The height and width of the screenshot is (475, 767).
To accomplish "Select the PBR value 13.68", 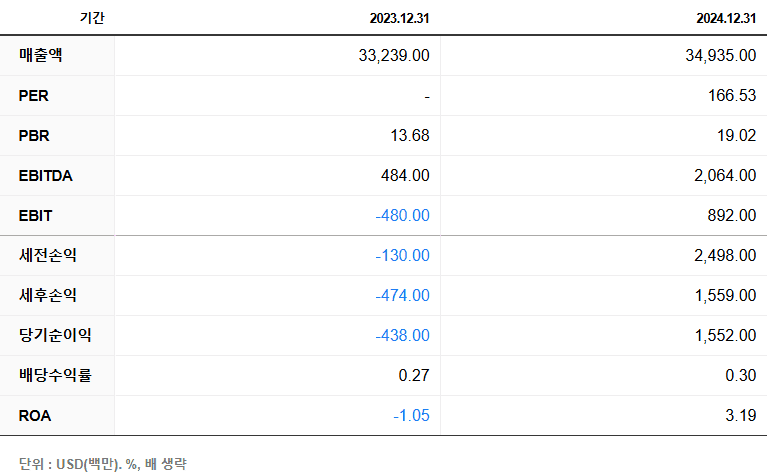I will pyautogui.click(x=409, y=136).
